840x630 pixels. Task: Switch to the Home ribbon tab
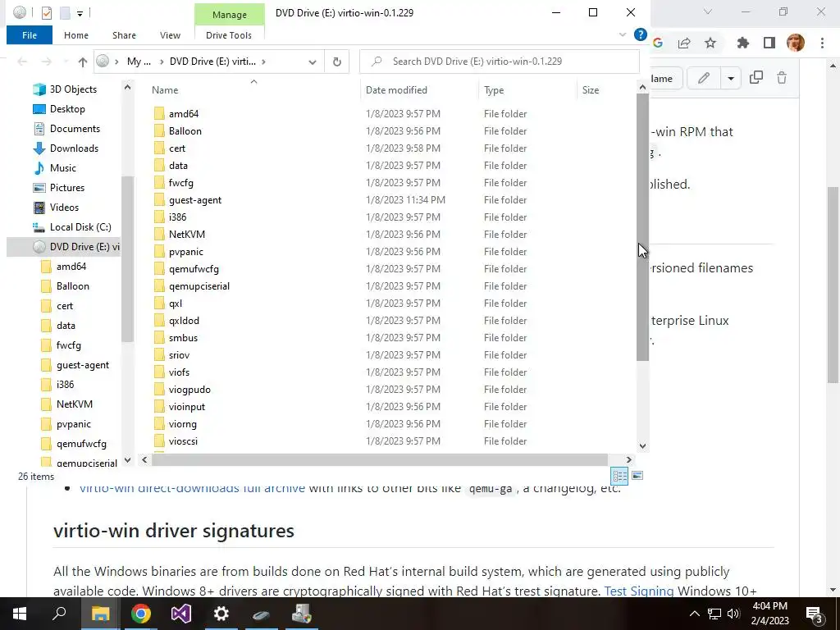point(76,35)
